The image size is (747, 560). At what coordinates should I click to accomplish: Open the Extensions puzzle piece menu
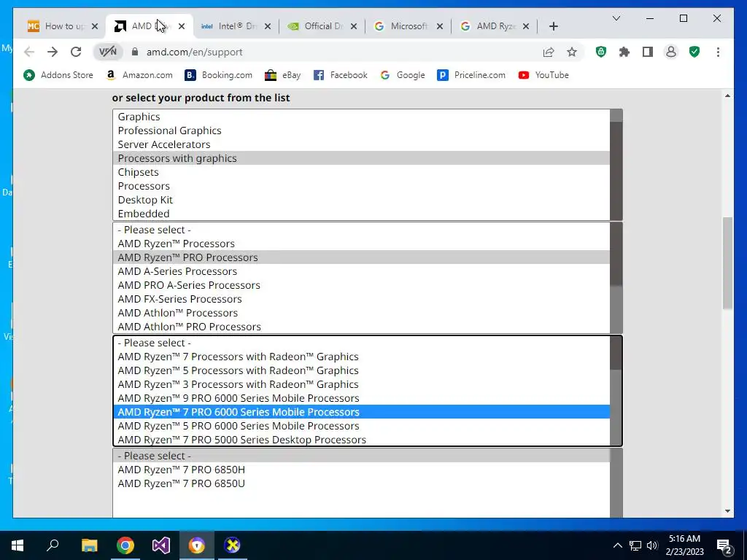(624, 52)
